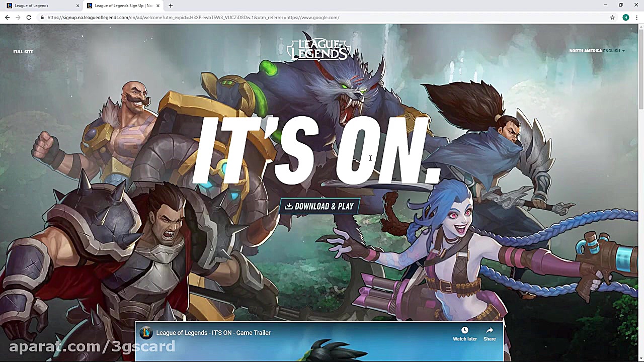Expand the North America English region dropdown

(x=597, y=51)
